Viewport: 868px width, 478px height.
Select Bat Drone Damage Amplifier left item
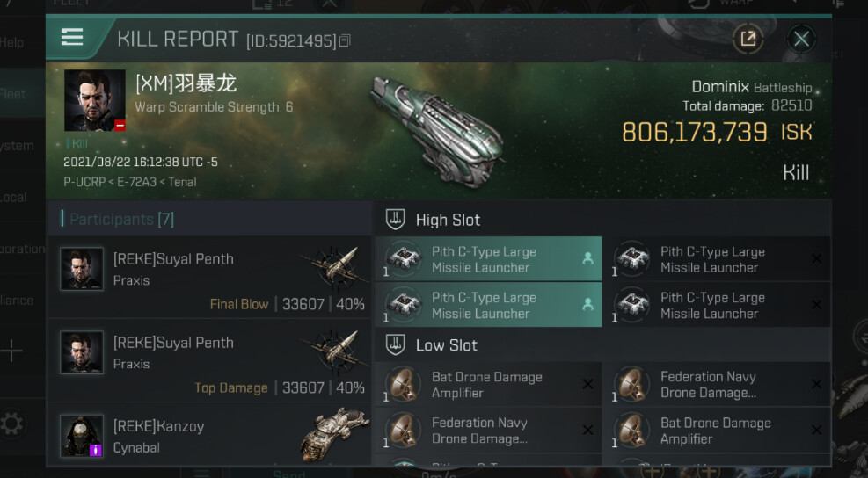pyautogui.click(x=488, y=385)
